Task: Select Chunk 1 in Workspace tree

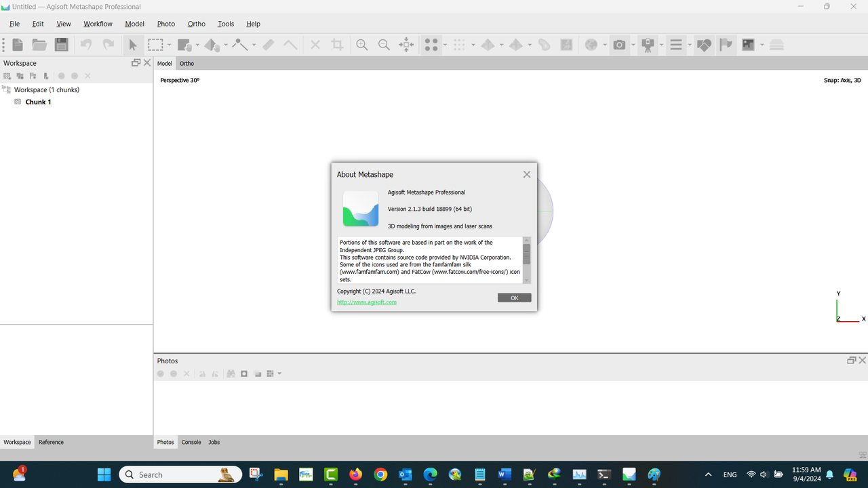Action: (38, 102)
